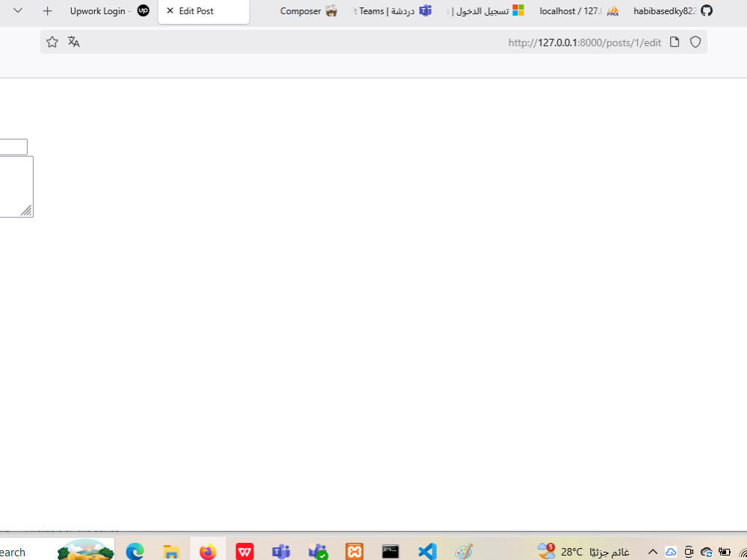
Task: Click the Firefox icon in the taskbar
Action: click(x=208, y=552)
